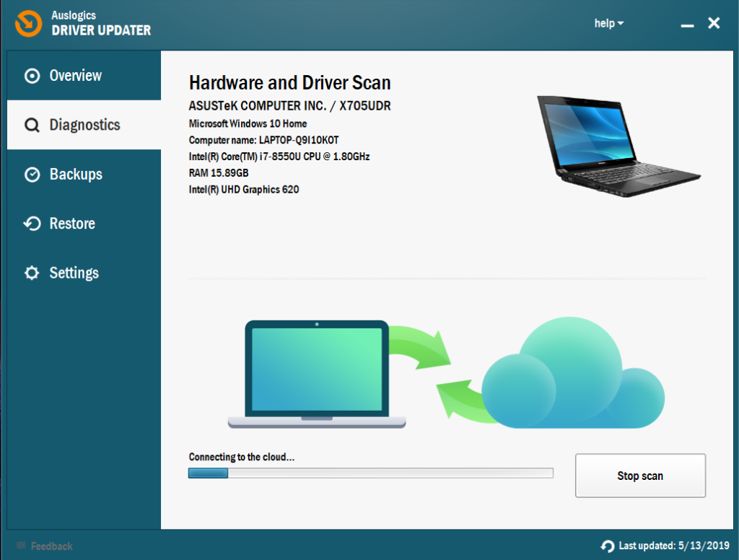This screenshot has height=560, width=739.
Task: Open the Feedback link text
Action: [51, 546]
